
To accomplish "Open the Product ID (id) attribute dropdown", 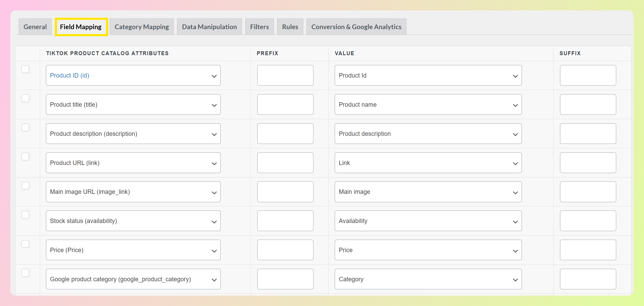I will 133,75.
